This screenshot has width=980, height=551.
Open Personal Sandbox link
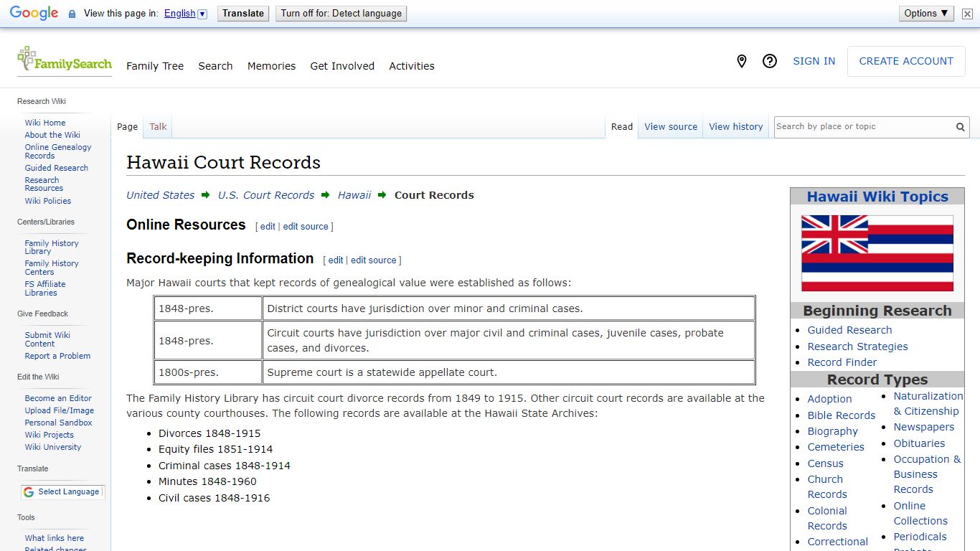58,423
